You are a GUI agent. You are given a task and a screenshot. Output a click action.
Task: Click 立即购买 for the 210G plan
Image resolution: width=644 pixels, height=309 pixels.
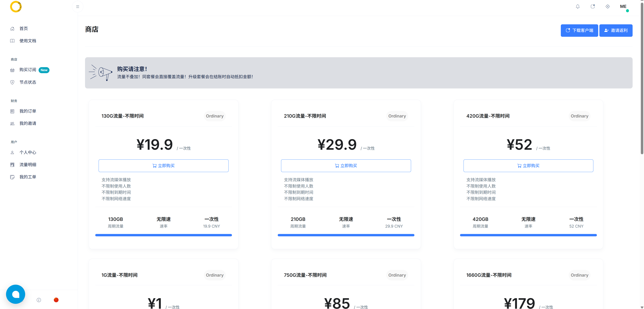point(346,166)
